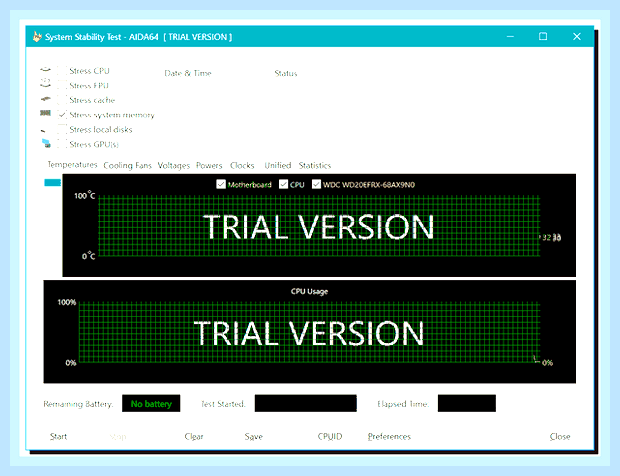Enable the Stress GPU(s) checkbox

(62, 144)
